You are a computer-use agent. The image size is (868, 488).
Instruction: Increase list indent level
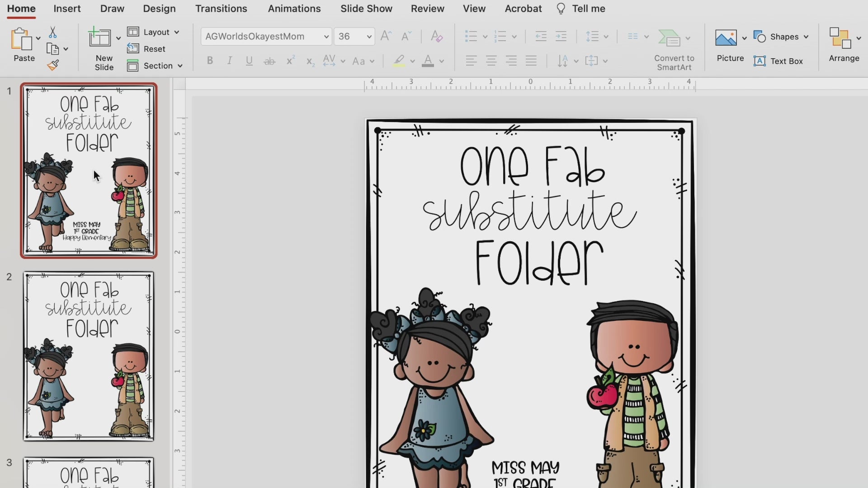[x=561, y=36]
